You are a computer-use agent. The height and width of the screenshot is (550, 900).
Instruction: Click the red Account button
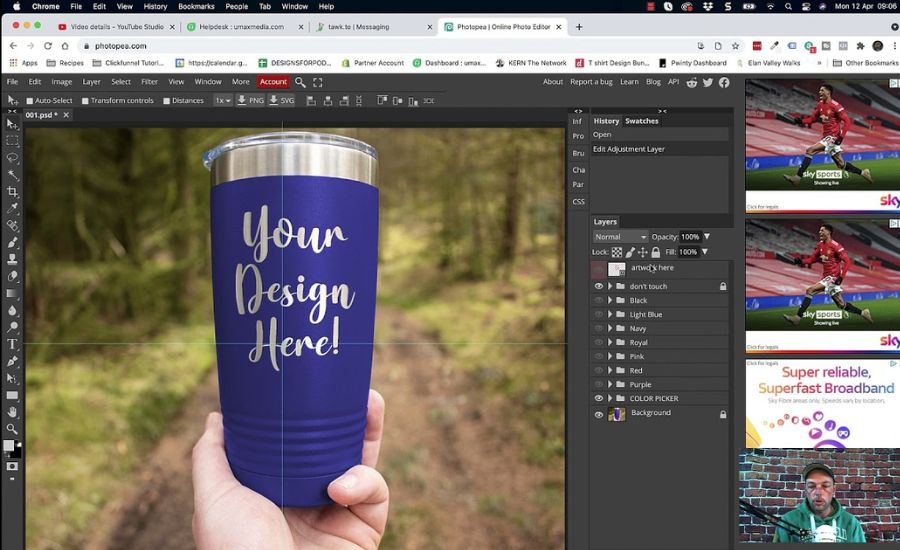point(273,82)
